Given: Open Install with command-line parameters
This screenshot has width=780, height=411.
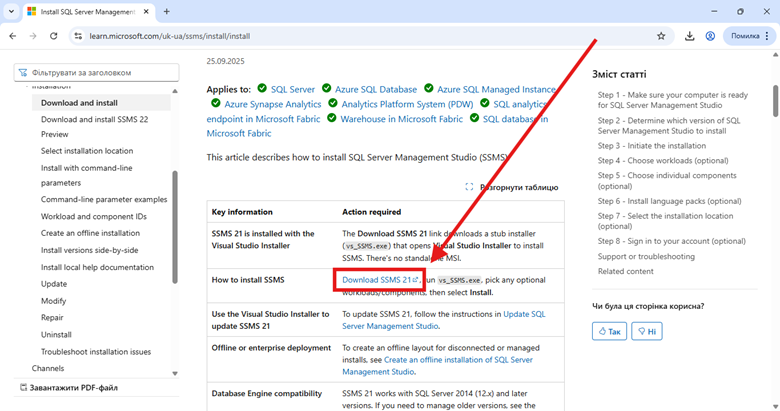Looking at the screenshot, I should coord(87,175).
